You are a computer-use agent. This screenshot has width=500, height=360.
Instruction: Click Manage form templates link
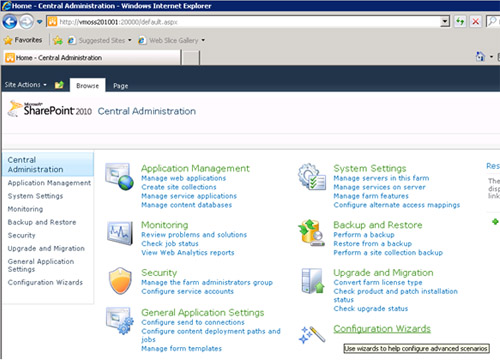182,349
